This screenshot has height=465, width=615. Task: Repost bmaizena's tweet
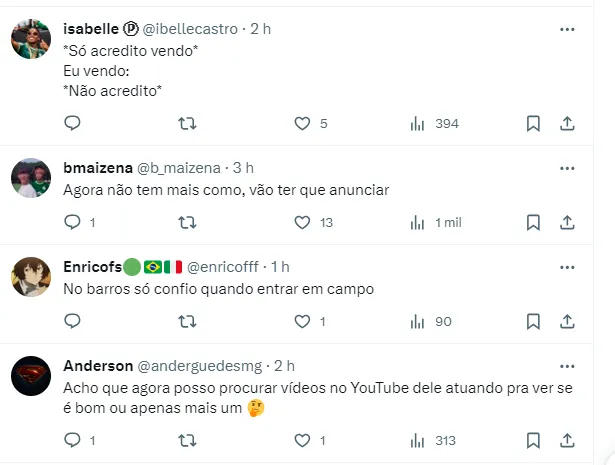click(187, 222)
